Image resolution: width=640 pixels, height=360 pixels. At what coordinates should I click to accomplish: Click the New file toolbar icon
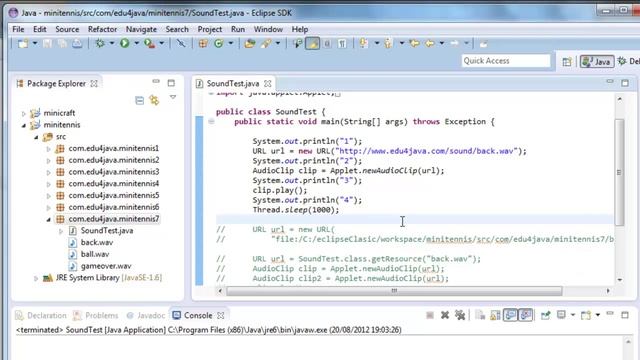click(23, 43)
